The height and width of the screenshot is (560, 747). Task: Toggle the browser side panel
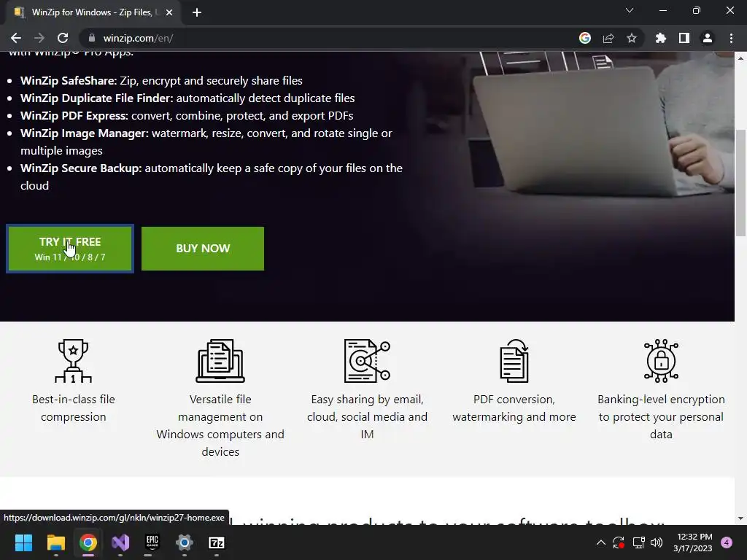684,38
